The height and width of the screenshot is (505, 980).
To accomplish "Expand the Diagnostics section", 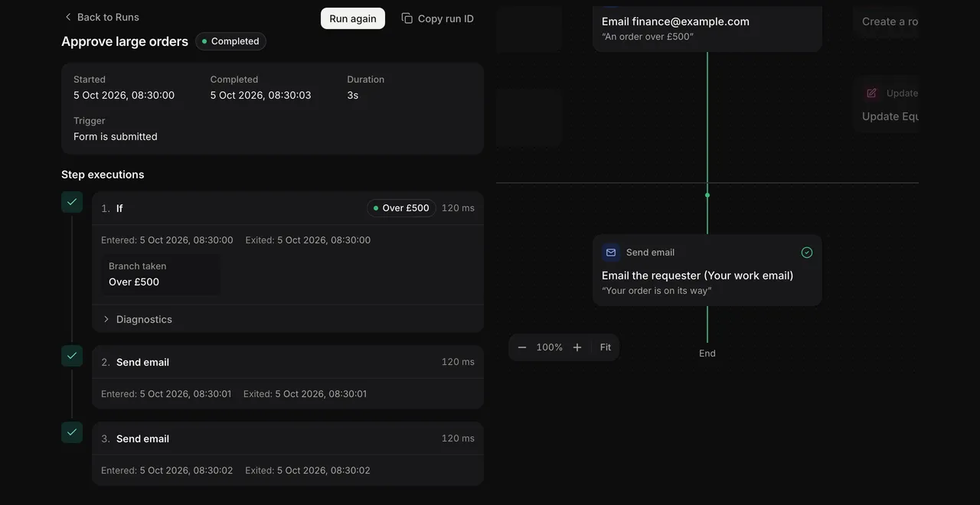I will coord(288,319).
